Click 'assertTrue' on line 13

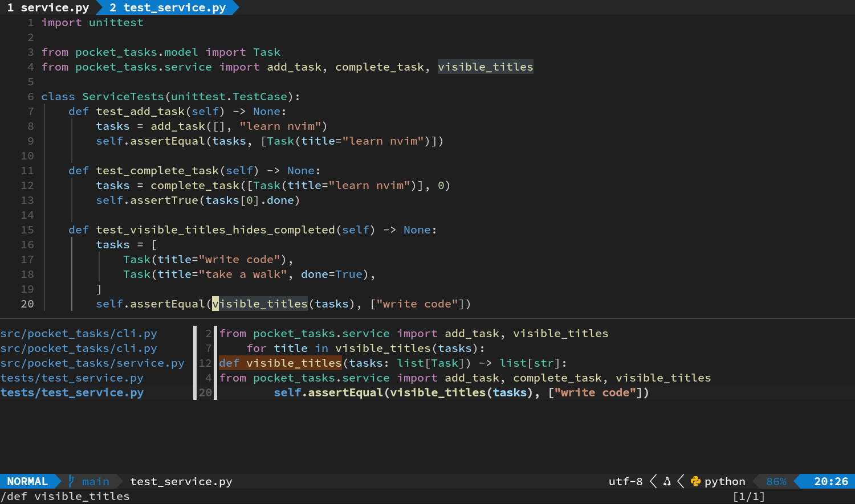164,200
